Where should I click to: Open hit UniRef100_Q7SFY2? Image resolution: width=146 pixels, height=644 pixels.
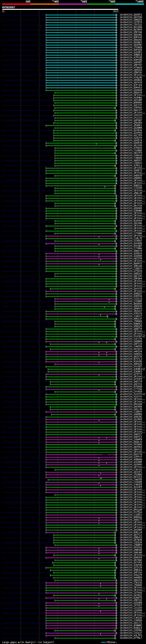click(131, 374)
